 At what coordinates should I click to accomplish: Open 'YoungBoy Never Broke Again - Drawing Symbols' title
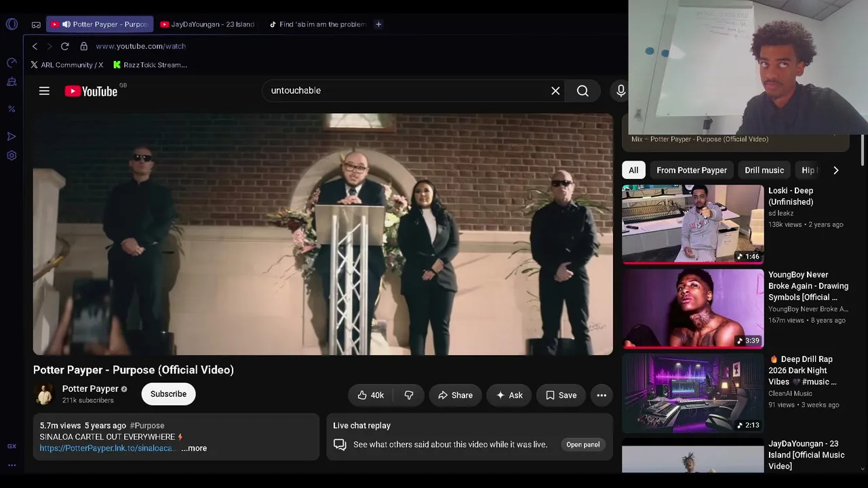click(x=808, y=286)
